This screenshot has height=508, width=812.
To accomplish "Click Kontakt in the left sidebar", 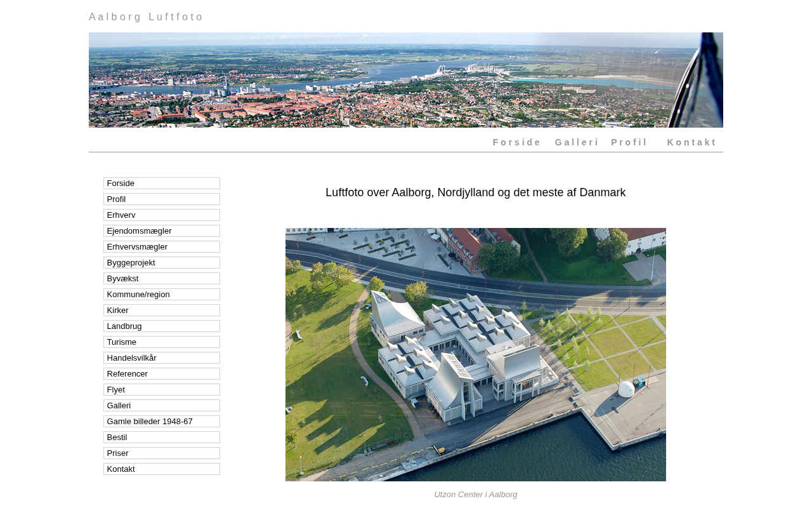I will pos(162,469).
